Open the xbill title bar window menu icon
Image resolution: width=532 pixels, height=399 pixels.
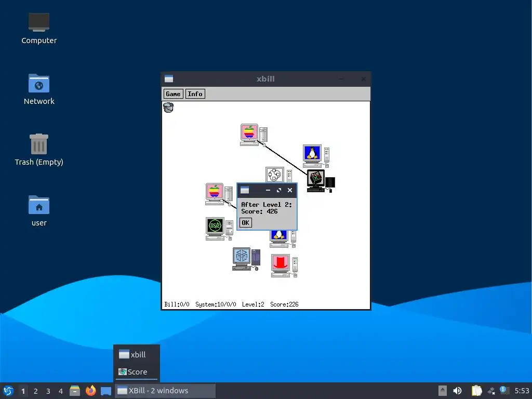[x=169, y=79]
